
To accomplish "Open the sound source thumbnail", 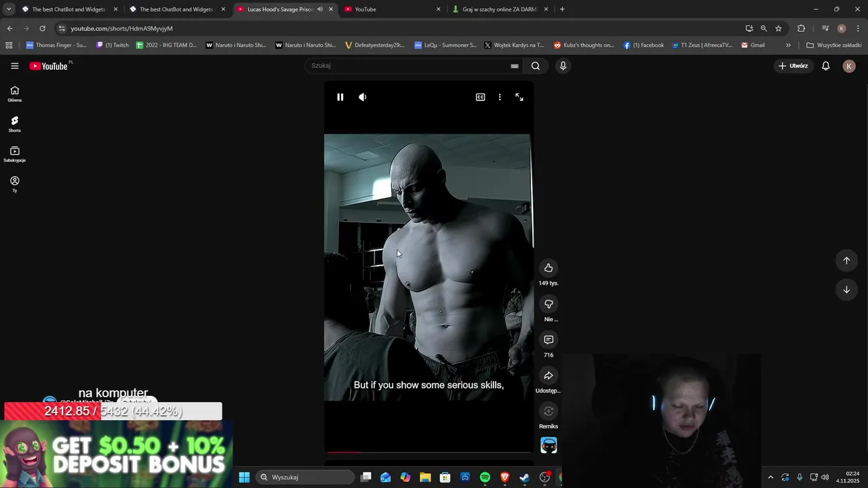I will [549, 445].
